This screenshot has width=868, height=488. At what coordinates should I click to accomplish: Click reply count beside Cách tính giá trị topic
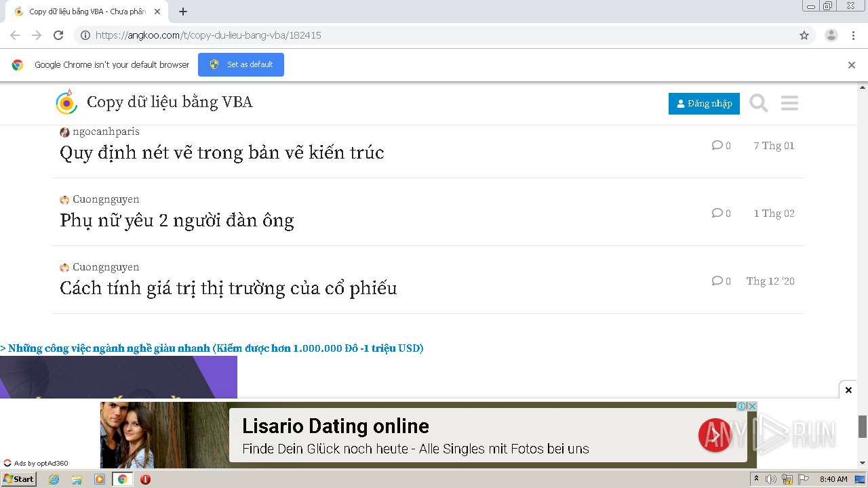pyautogui.click(x=722, y=281)
